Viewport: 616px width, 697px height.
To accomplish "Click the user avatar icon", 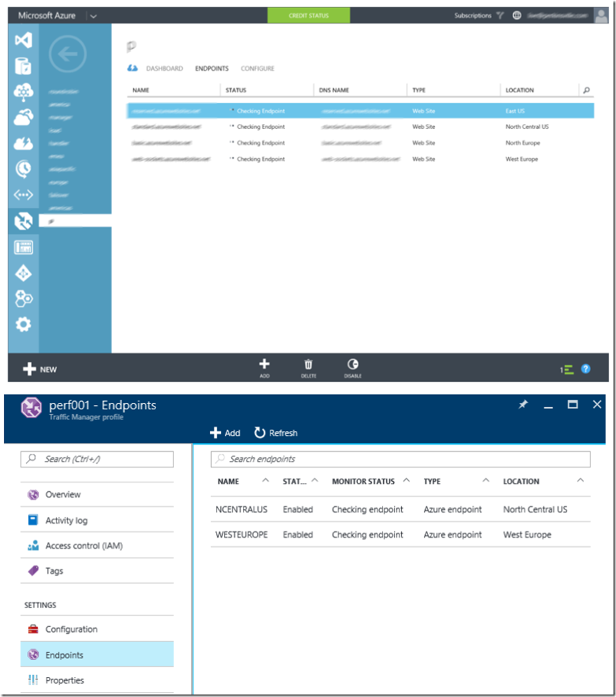I will (x=602, y=16).
